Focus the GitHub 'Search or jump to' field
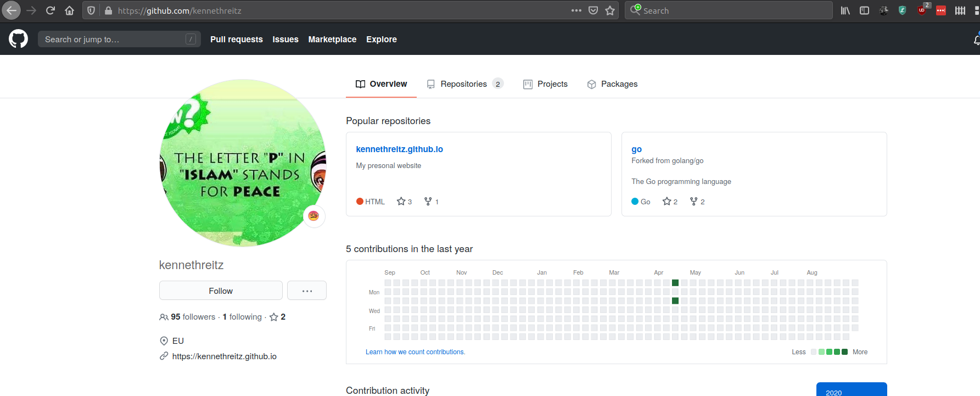This screenshot has width=980, height=396. pyautogui.click(x=119, y=39)
